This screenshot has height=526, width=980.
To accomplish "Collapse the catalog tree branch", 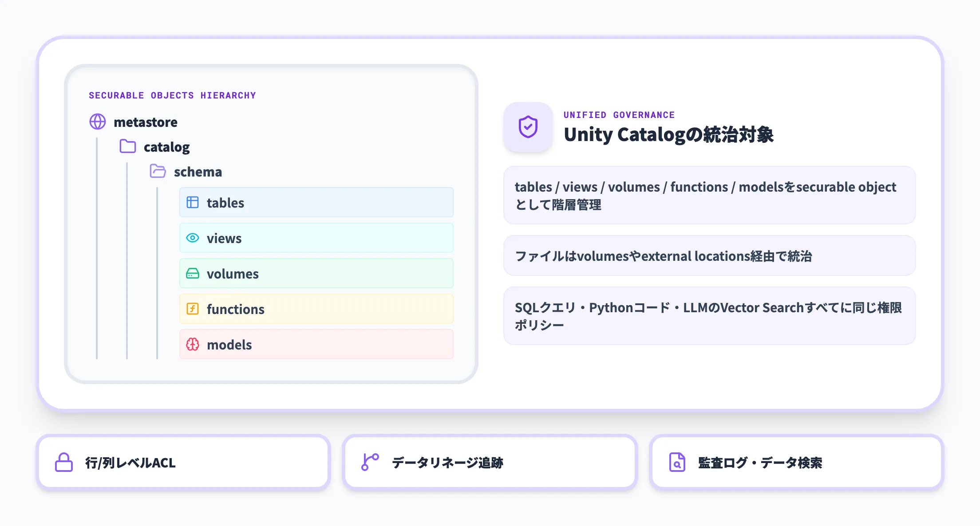I will [127, 147].
